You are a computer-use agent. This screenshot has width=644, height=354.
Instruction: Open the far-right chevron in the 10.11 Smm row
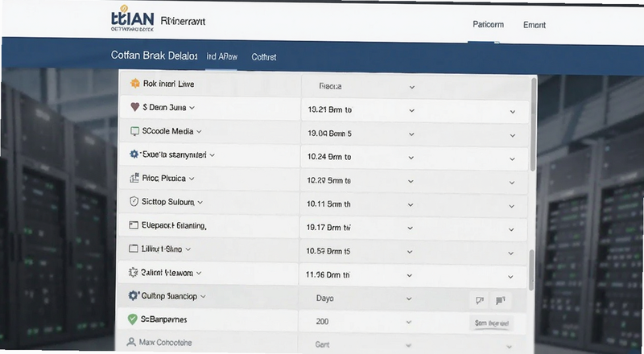(x=512, y=206)
